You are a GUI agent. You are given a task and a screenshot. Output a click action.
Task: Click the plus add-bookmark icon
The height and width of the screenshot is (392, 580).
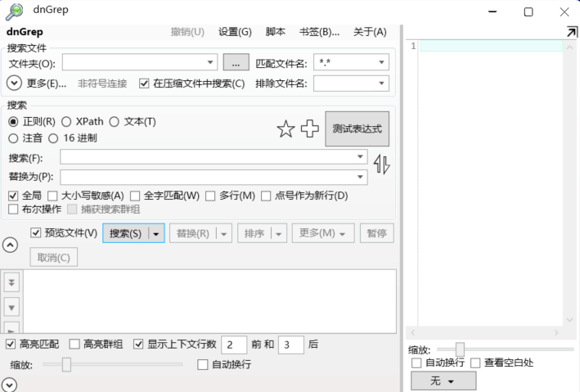pyautogui.click(x=310, y=129)
